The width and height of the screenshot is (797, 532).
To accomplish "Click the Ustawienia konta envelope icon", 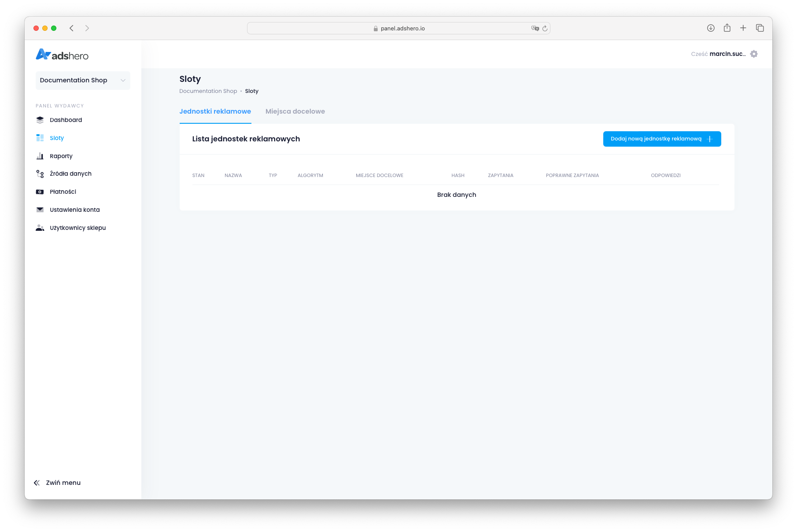I will 40,210.
